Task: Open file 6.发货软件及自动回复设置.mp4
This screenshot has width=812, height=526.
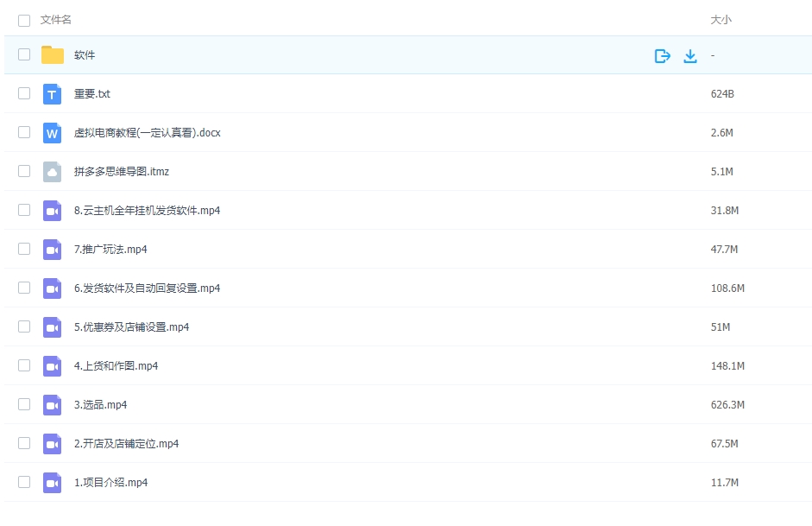Action: 147,288
